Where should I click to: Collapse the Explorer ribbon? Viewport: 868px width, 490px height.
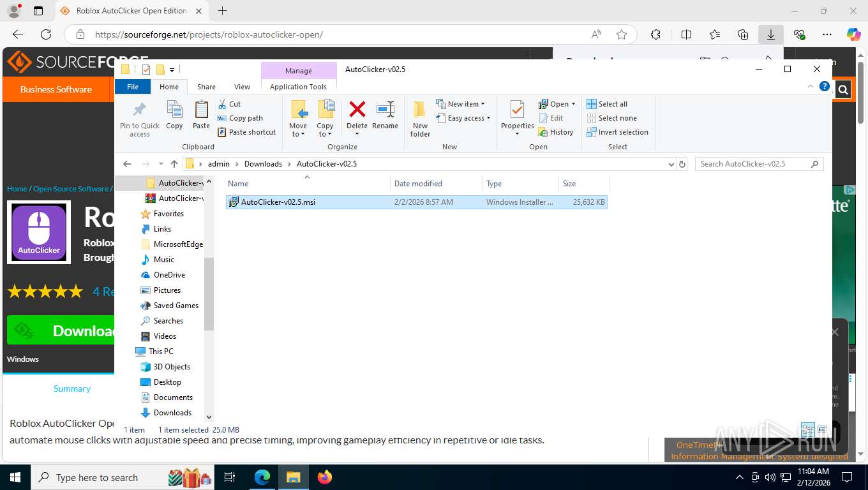(x=811, y=87)
